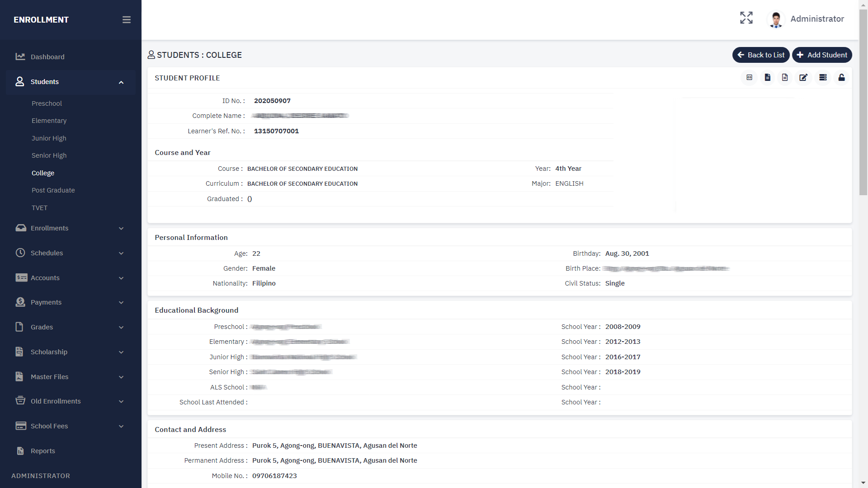Toggle fullscreen with the expand arrows icon
The width and height of the screenshot is (868, 488).
coord(746,18)
